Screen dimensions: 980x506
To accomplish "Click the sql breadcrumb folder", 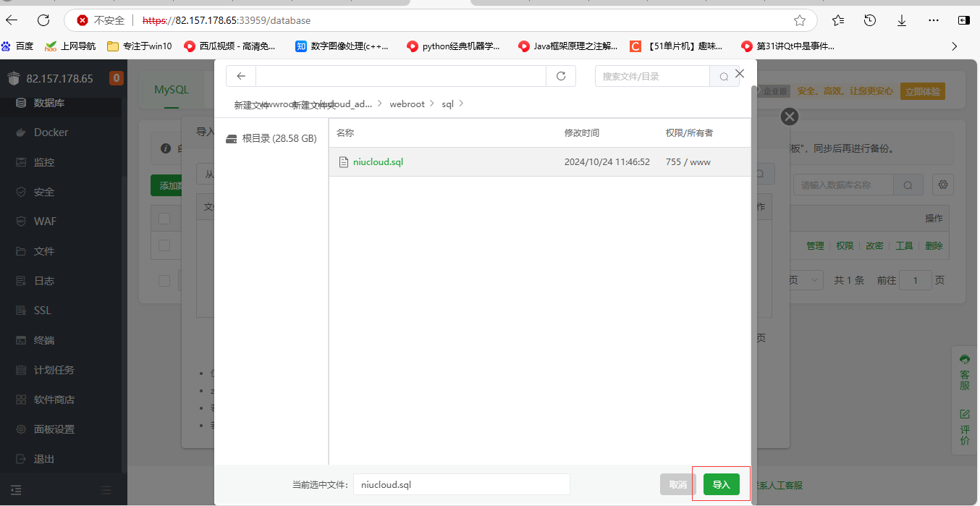I will click(x=447, y=104).
